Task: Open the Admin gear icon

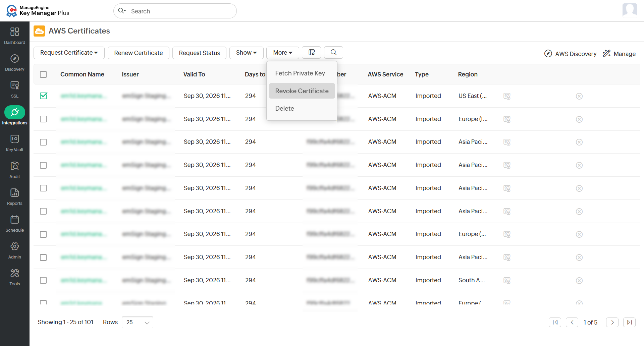Action: (15, 246)
